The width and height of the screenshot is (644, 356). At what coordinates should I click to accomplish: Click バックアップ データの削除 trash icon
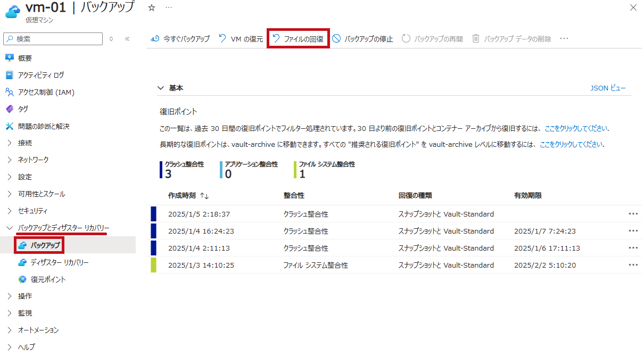point(476,39)
